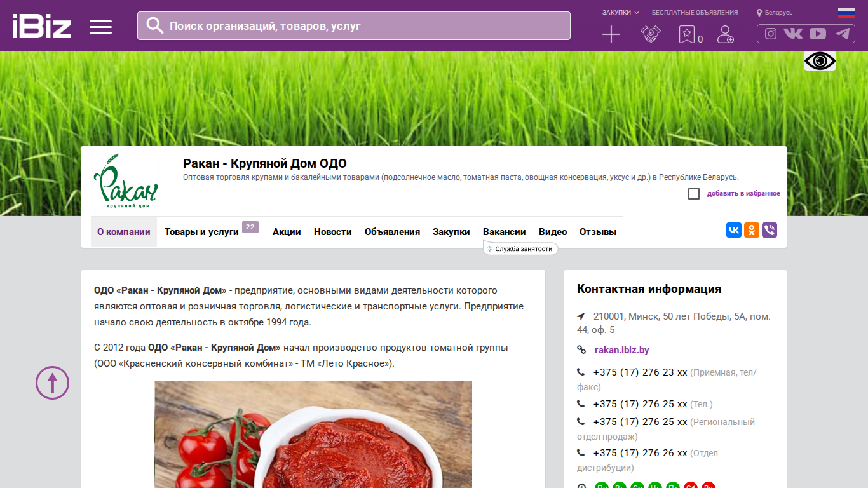Click phone +375 (17) 276 26 xx

[x=641, y=453]
